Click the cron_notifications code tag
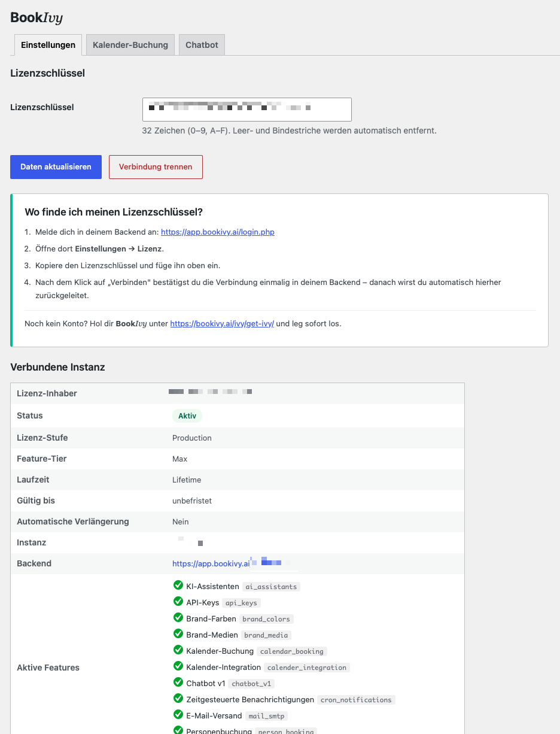The image size is (560, 734). click(356, 700)
